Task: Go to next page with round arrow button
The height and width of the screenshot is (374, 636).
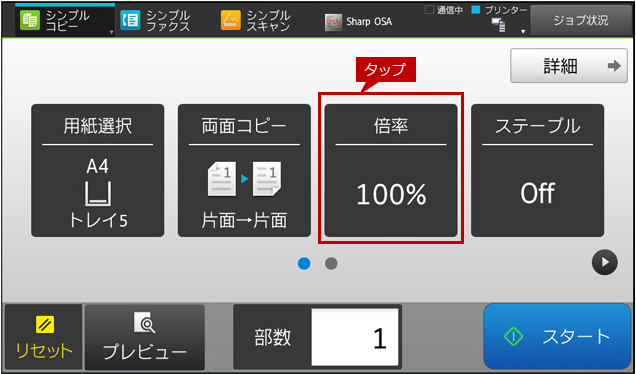Action: pyautogui.click(x=605, y=262)
